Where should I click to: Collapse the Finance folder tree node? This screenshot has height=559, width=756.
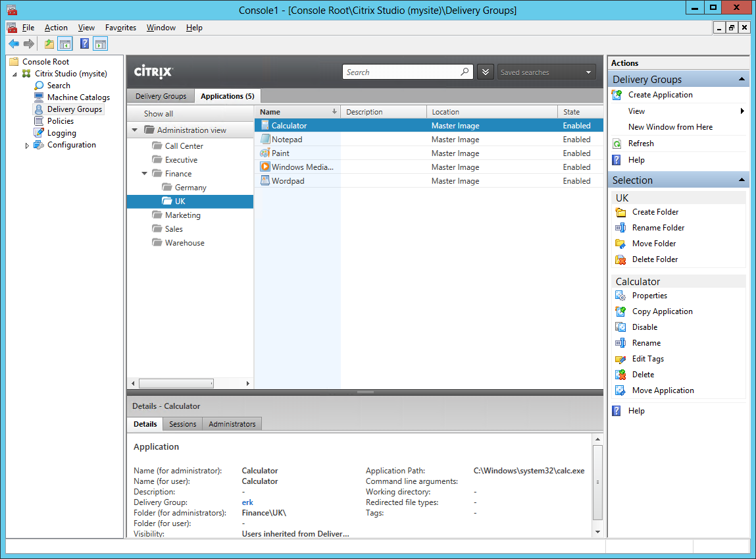coord(145,174)
